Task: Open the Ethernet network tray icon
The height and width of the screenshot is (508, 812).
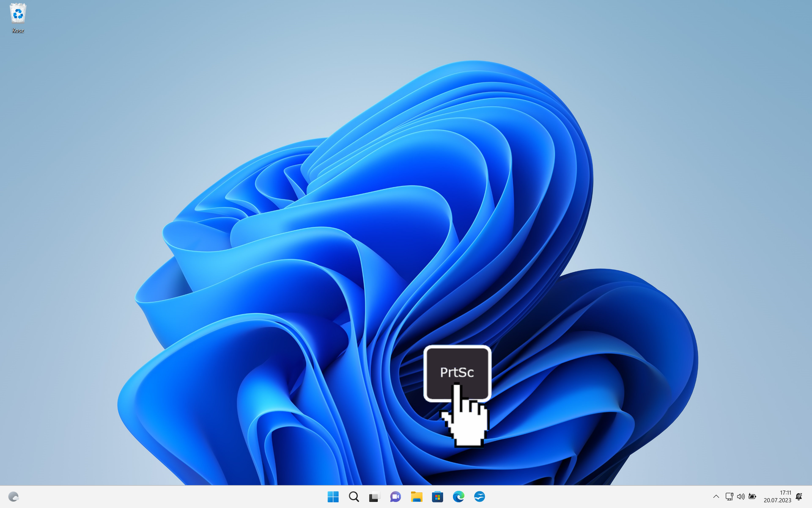Action: pos(730,497)
